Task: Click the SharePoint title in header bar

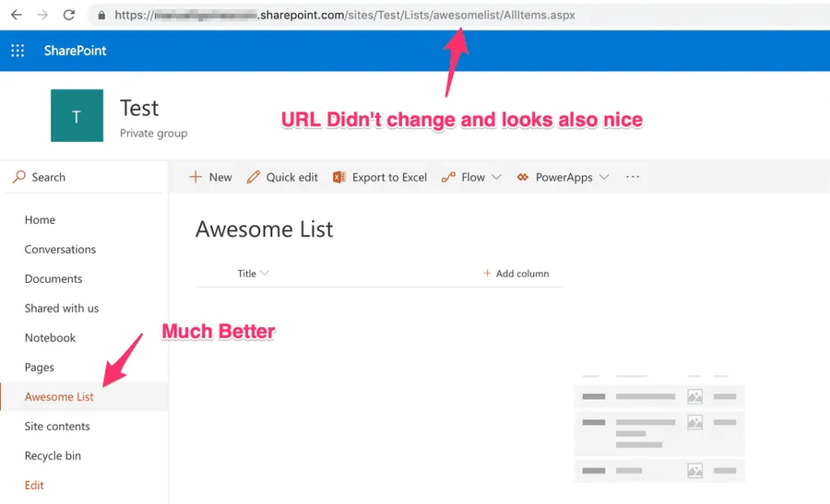Action: coord(75,51)
